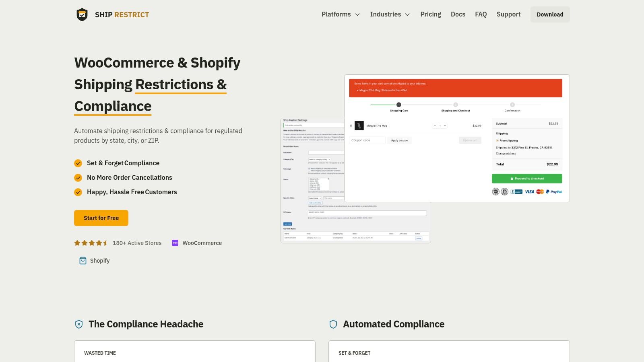Viewport: 644px width, 362px height.
Task: Open the Docs page
Action: (x=458, y=14)
